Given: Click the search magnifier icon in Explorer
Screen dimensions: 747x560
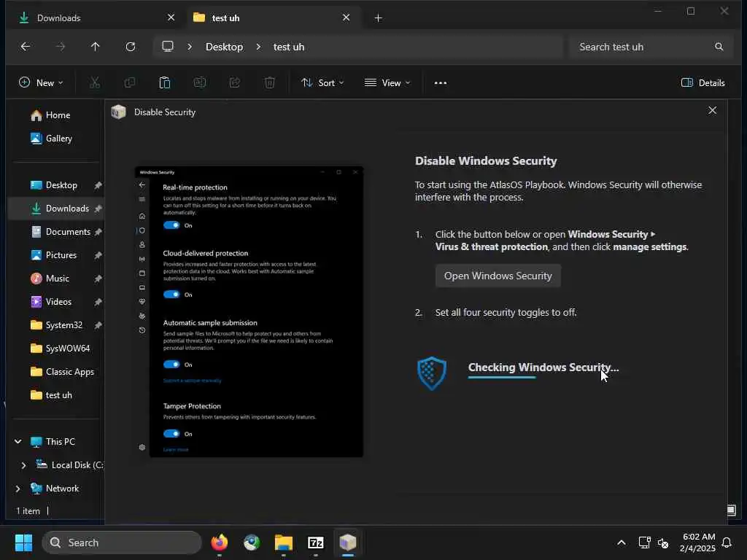Looking at the screenshot, I should pyautogui.click(x=719, y=47).
